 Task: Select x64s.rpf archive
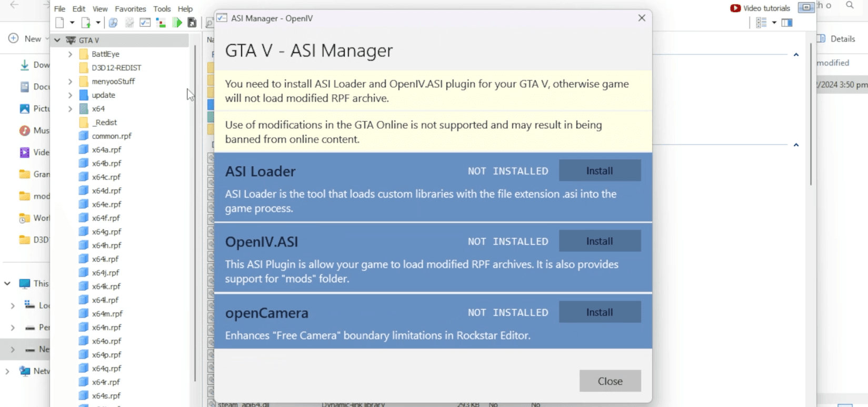tap(106, 396)
